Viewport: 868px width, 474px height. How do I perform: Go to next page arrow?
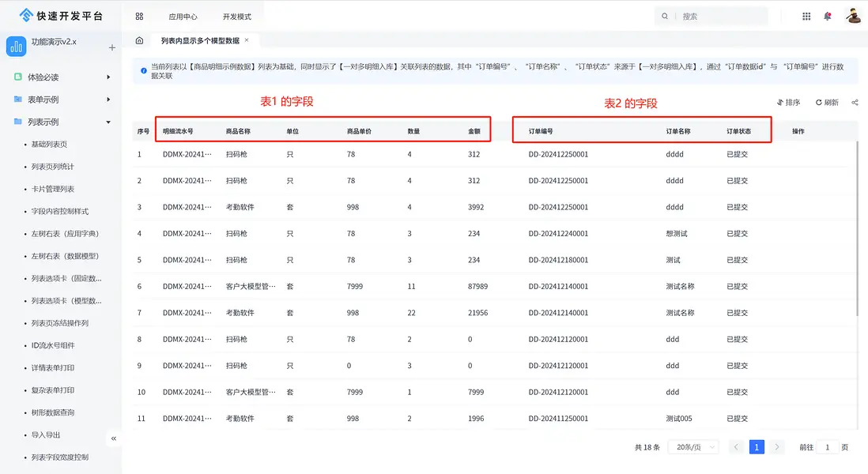click(776, 447)
